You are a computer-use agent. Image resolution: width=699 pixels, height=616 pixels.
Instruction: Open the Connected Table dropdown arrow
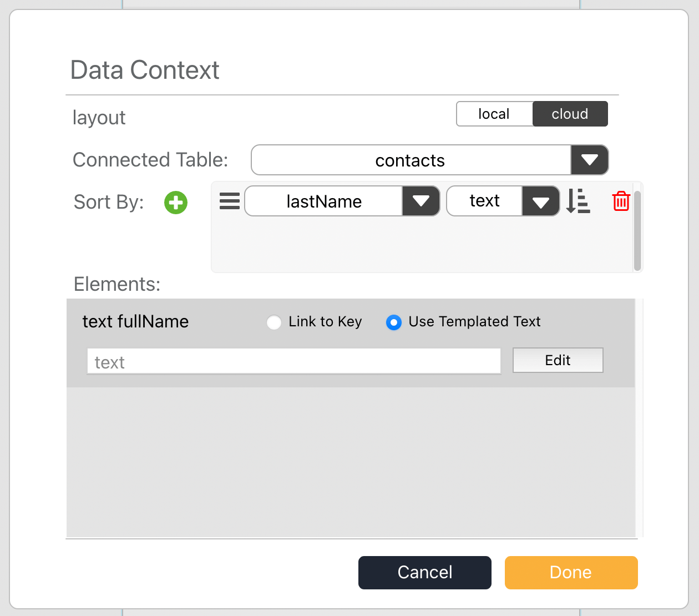(589, 160)
